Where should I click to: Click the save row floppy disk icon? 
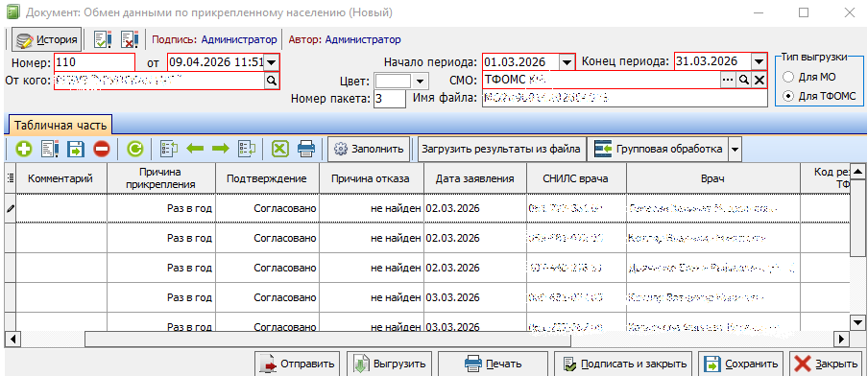(76, 149)
